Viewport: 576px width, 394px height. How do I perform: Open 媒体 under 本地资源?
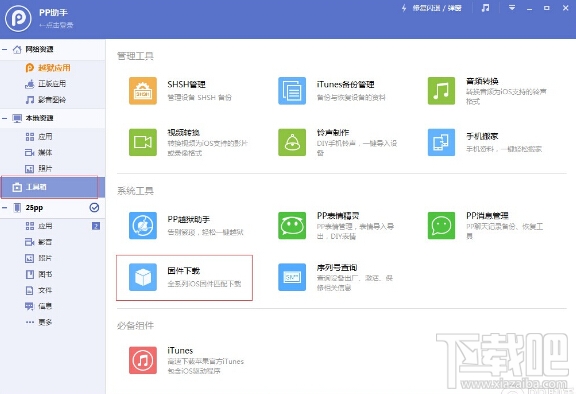click(39, 152)
